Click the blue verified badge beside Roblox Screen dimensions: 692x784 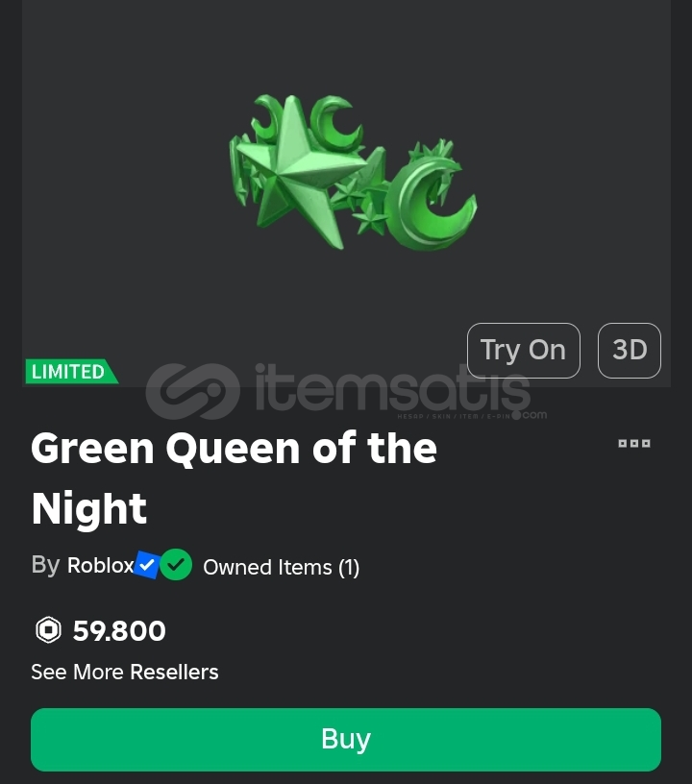click(x=147, y=565)
